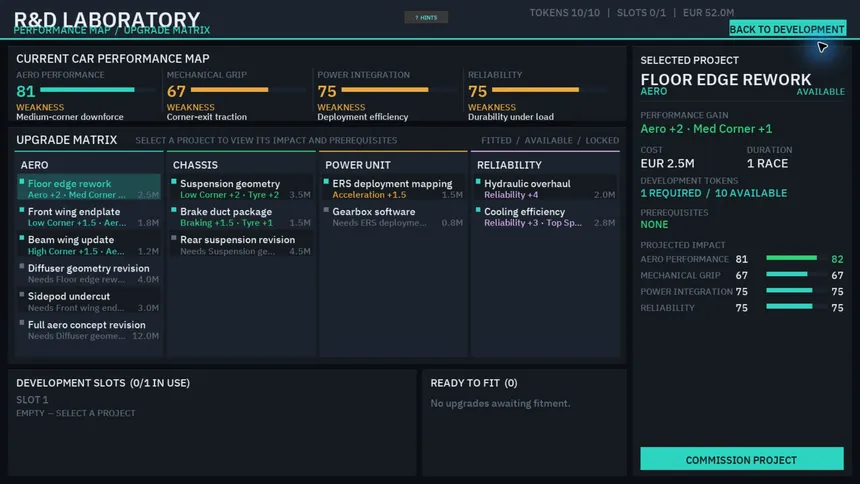Click the Tokens 10/10 counter
This screenshot has width=860, height=484.
coord(564,13)
